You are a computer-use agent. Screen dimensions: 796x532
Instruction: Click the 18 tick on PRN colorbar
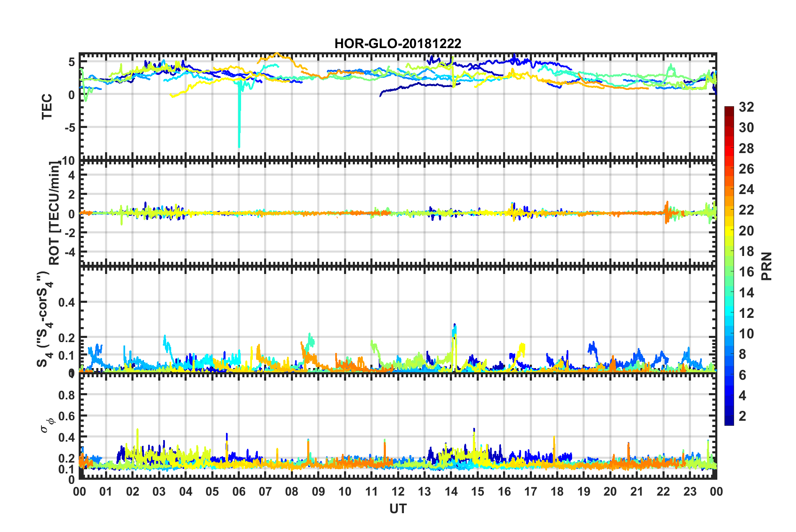click(x=746, y=251)
